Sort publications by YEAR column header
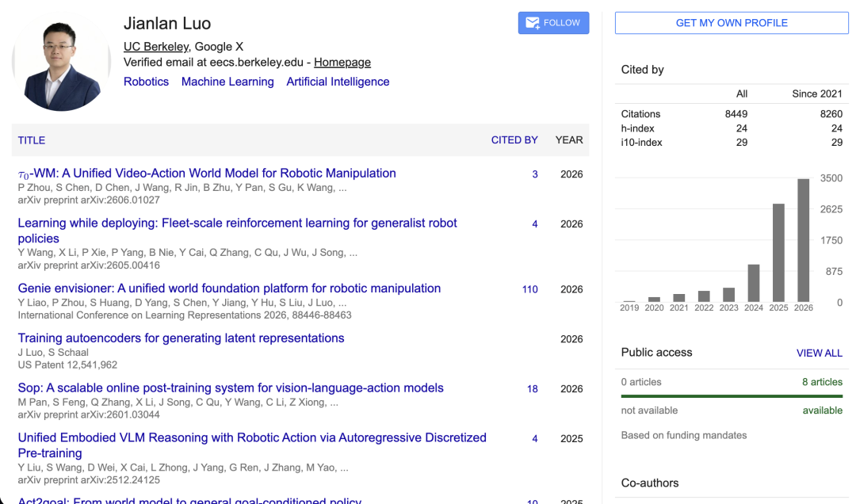The height and width of the screenshot is (504, 856). pos(569,140)
